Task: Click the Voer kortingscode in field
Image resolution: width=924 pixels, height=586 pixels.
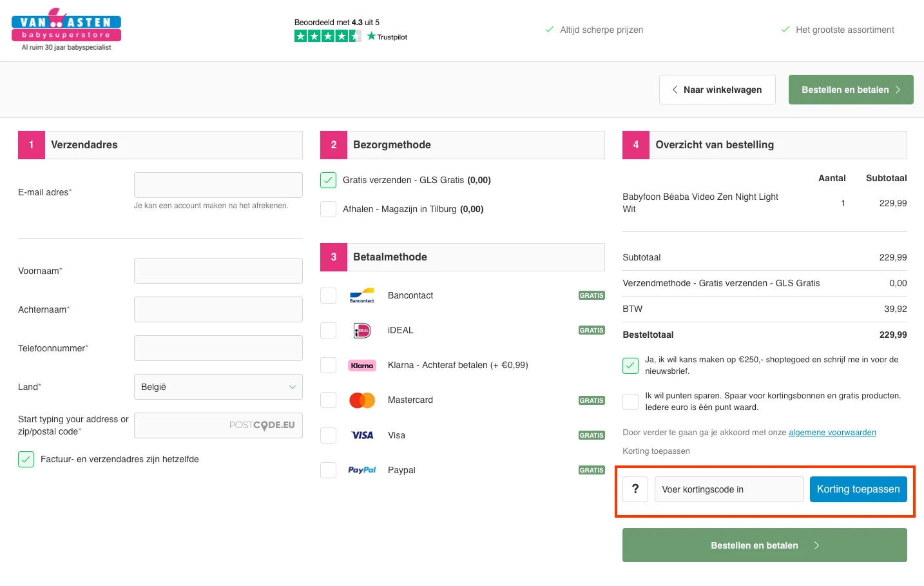Action: coord(728,489)
